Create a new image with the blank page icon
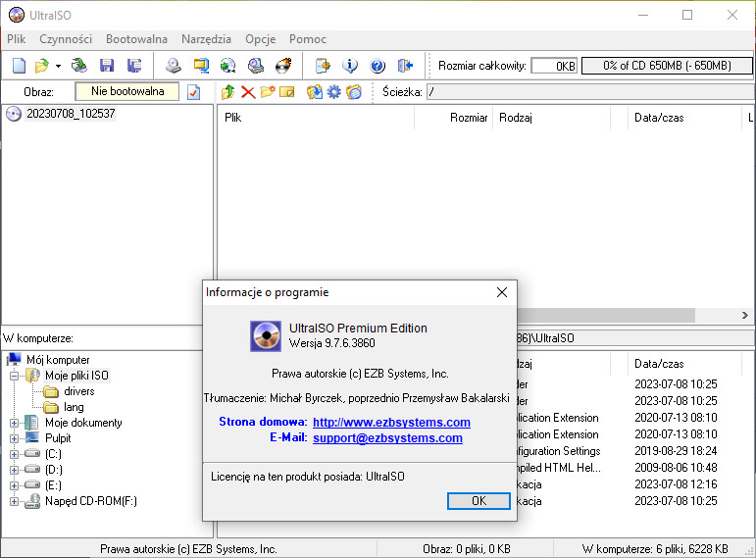The image size is (756, 558). tap(19, 65)
